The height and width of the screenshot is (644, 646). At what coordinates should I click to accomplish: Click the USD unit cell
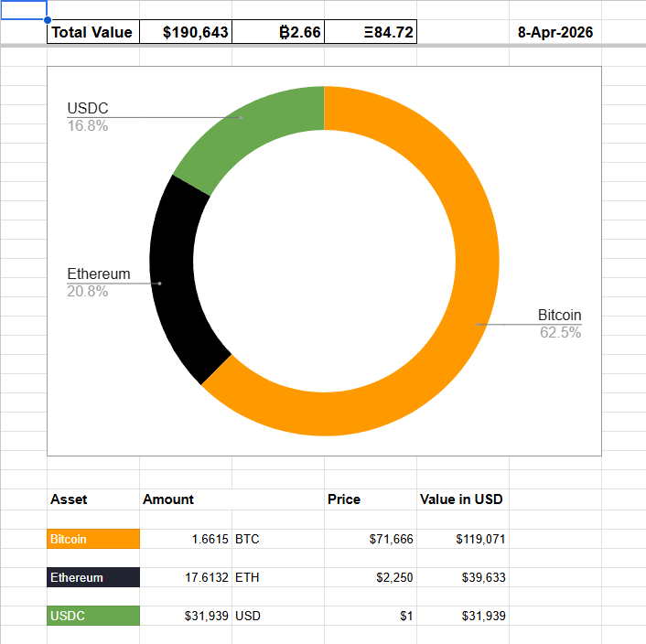point(278,616)
